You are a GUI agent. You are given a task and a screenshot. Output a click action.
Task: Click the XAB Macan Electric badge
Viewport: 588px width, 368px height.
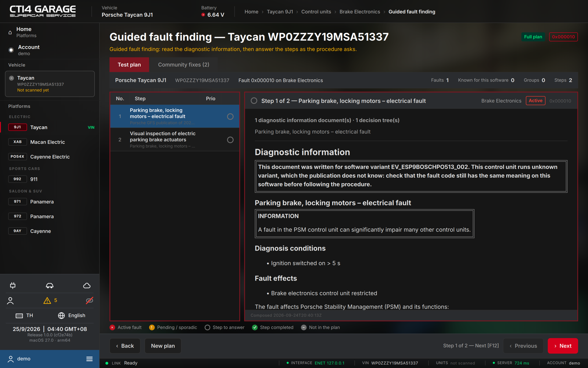point(17,142)
